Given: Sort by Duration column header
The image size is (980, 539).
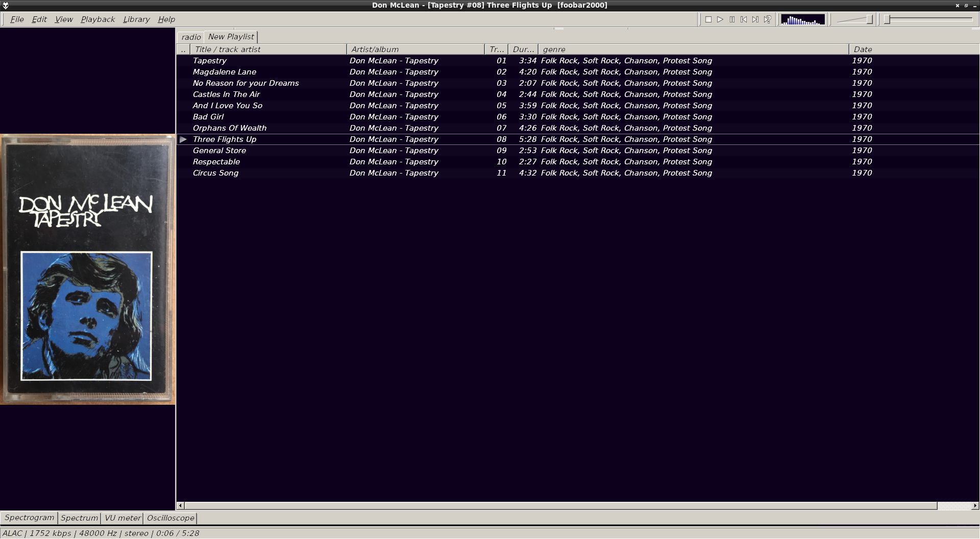Looking at the screenshot, I should (x=523, y=50).
